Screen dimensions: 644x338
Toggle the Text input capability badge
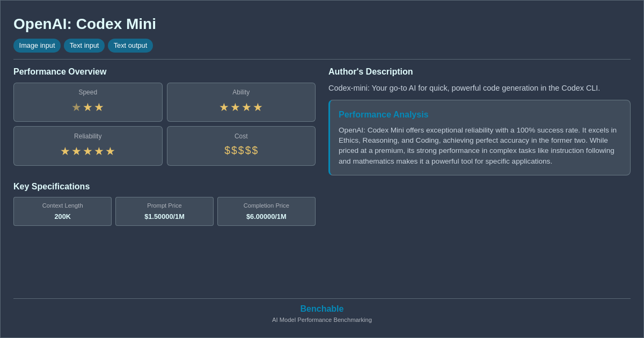(x=84, y=46)
